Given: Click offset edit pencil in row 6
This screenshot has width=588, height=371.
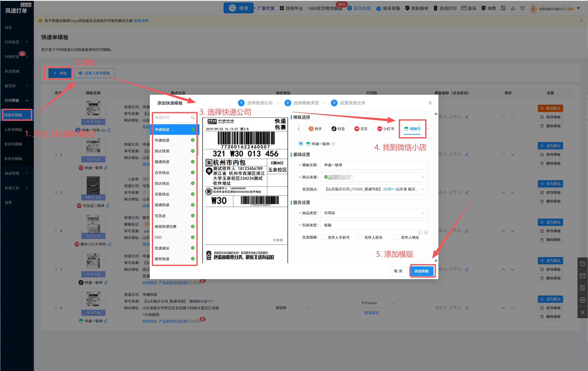Looking at the screenshot, I should [467, 308].
